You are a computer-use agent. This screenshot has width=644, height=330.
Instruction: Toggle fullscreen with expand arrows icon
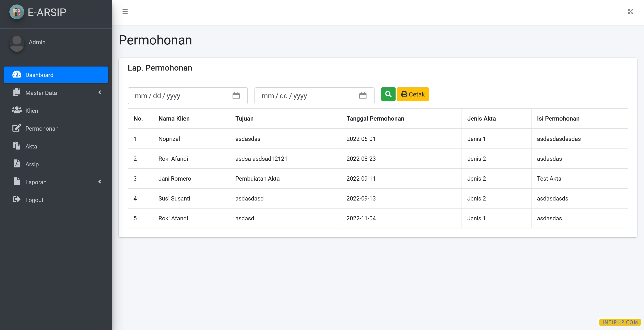[x=631, y=11]
